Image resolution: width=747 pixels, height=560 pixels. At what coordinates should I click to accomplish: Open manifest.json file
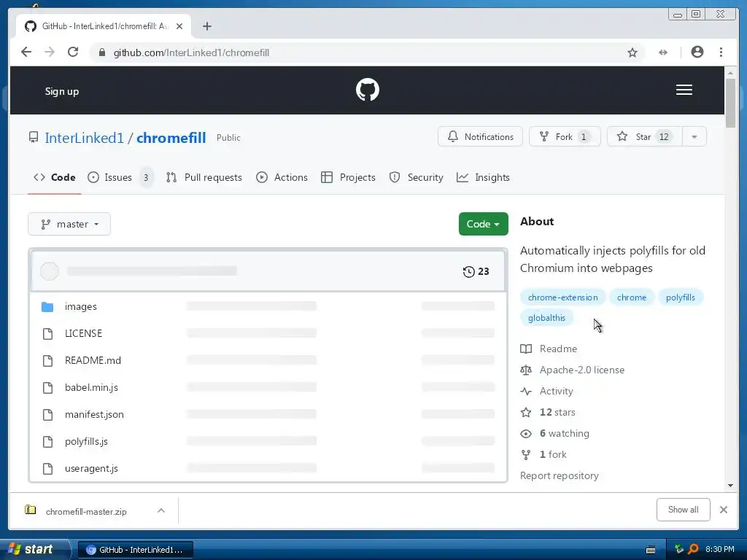pos(94,415)
